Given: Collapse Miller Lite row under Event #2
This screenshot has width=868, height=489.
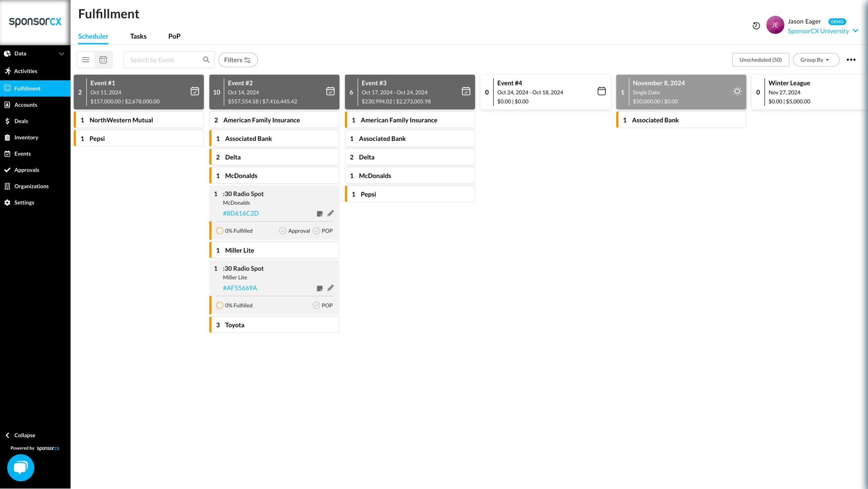Looking at the screenshot, I should pyautogui.click(x=275, y=250).
